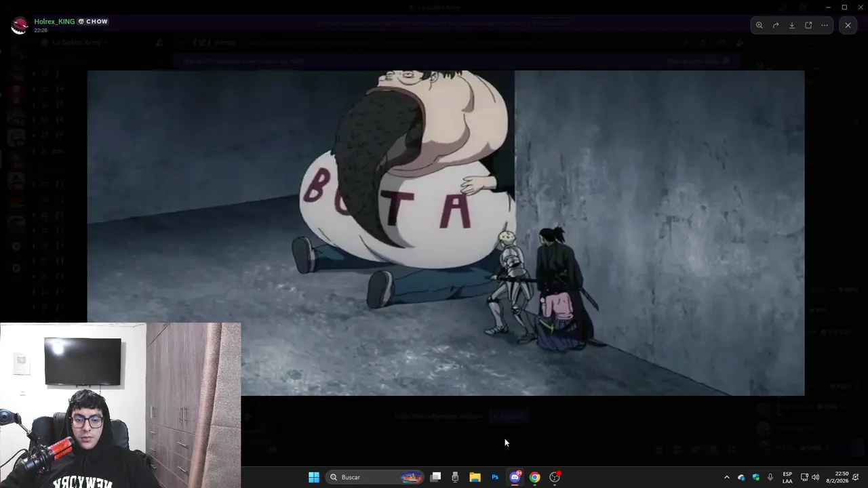Open the recording app with red dot
The width and height of the screenshot is (868, 488).
coord(555,477)
